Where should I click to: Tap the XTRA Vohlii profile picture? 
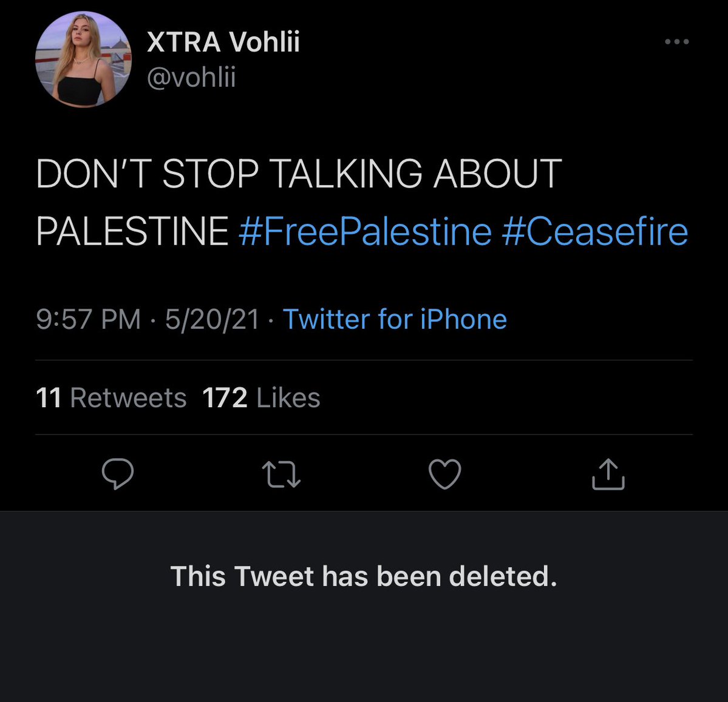pos(83,59)
